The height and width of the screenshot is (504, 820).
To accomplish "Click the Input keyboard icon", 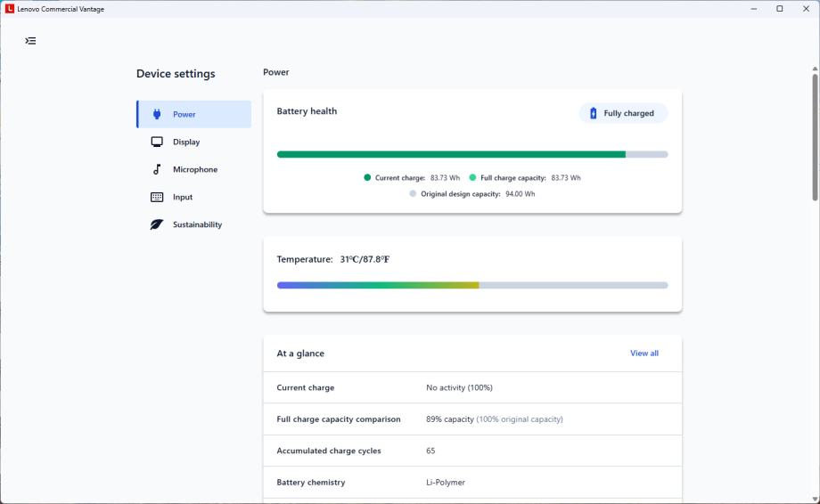I will click(x=157, y=197).
